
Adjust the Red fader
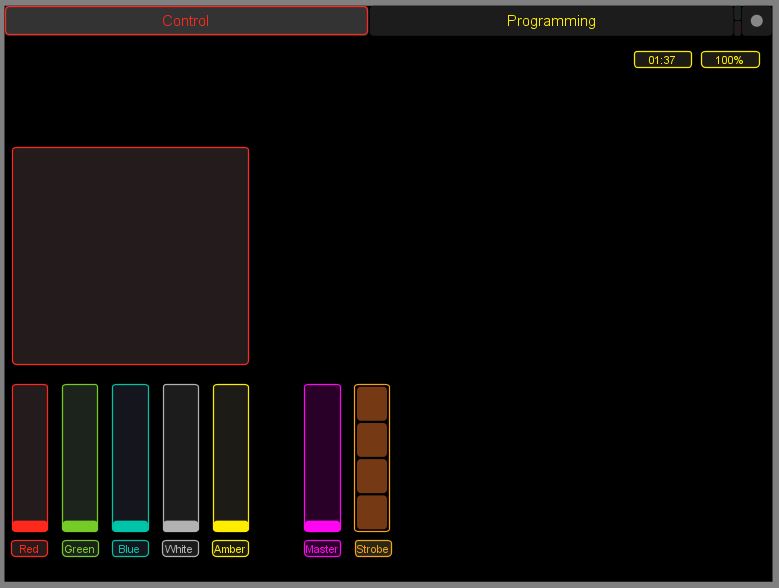click(30, 458)
